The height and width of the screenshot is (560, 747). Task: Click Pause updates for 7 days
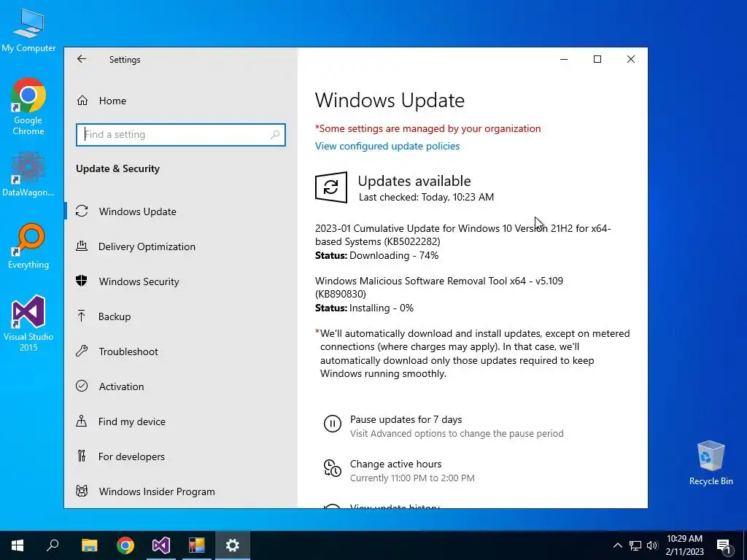tap(406, 419)
